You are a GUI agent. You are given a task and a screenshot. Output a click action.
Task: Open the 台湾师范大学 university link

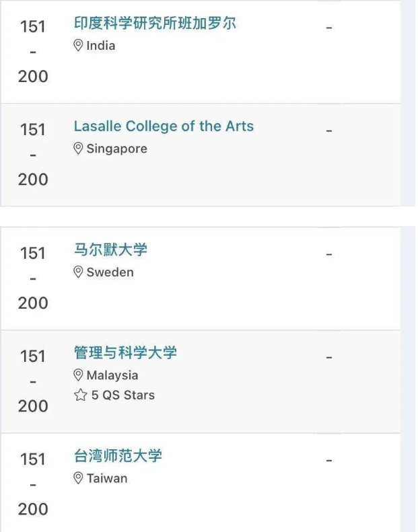(x=118, y=456)
